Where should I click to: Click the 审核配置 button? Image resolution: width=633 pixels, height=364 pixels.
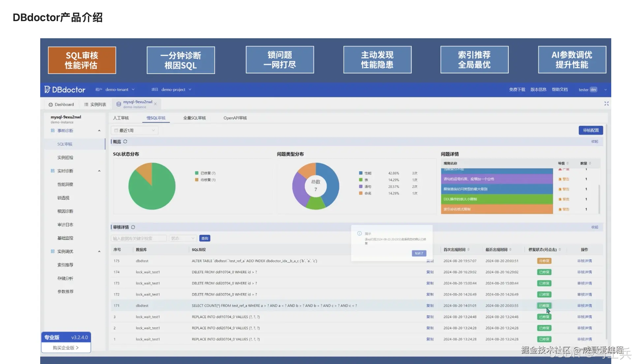click(x=591, y=130)
